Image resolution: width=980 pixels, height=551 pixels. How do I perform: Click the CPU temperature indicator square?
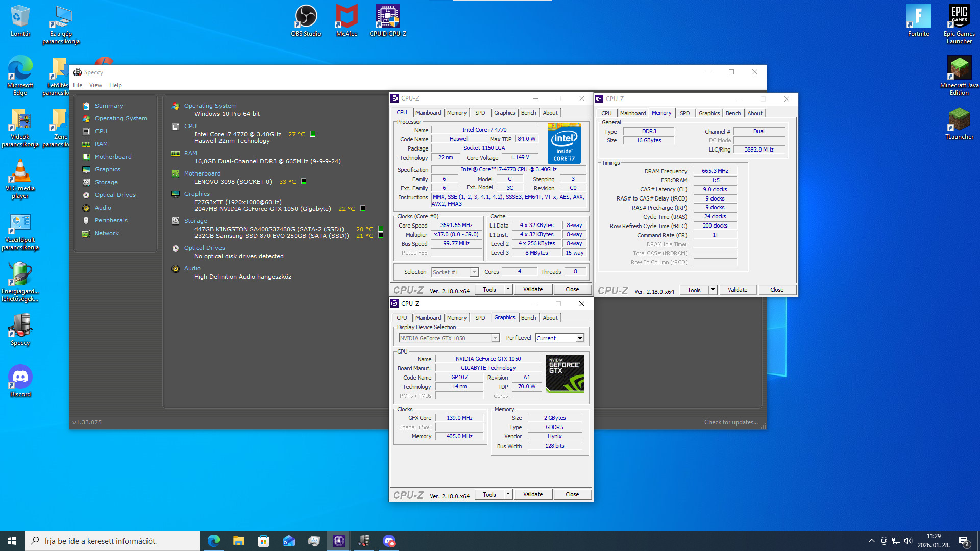click(313, 134)
